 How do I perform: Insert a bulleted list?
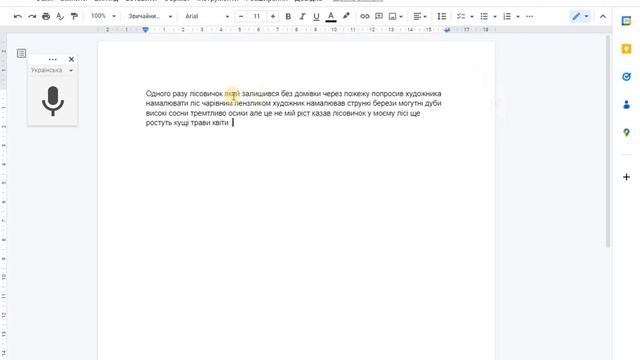(x=484, y=16)
